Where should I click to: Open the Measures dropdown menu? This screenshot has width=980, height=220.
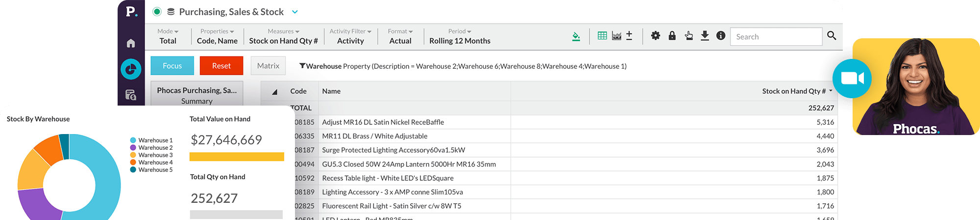(283, 31)
